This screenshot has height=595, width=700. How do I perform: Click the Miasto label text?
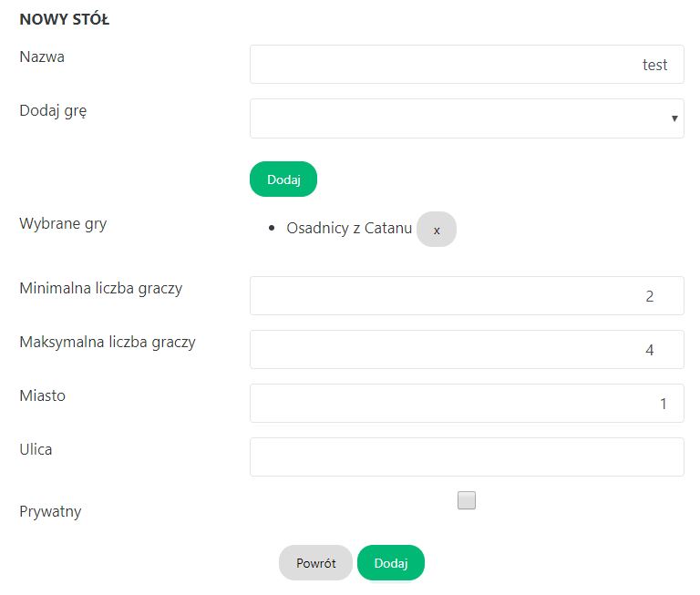pos(43,396)
